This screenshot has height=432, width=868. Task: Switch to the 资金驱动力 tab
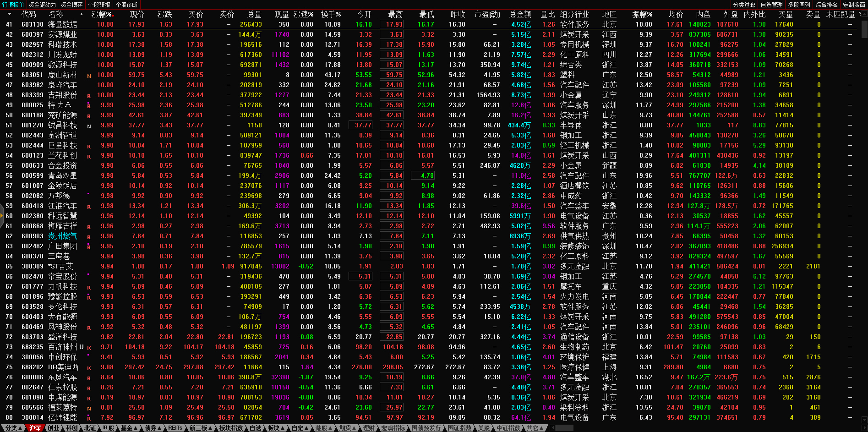[42, 5]
